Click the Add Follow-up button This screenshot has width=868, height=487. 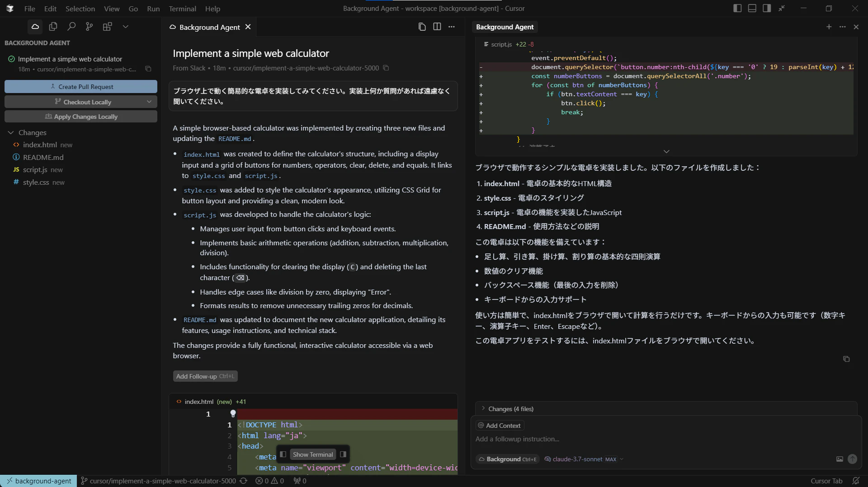(x=205, y=376)
